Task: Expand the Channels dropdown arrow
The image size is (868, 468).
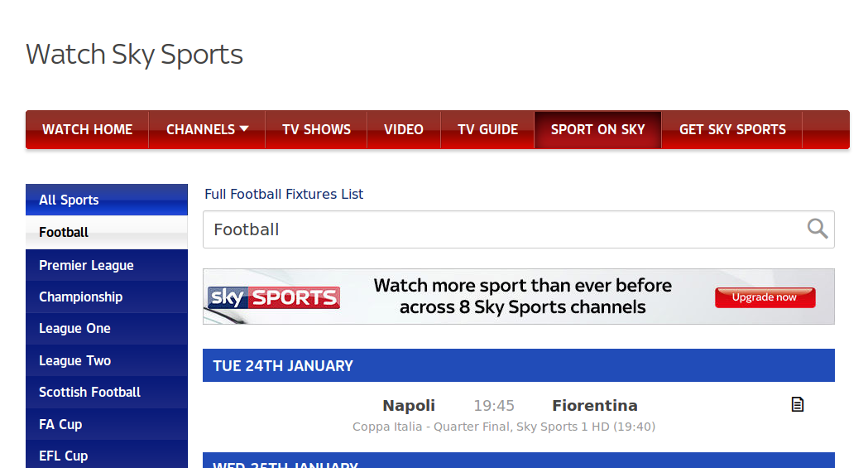Action: tap(244, 128)
